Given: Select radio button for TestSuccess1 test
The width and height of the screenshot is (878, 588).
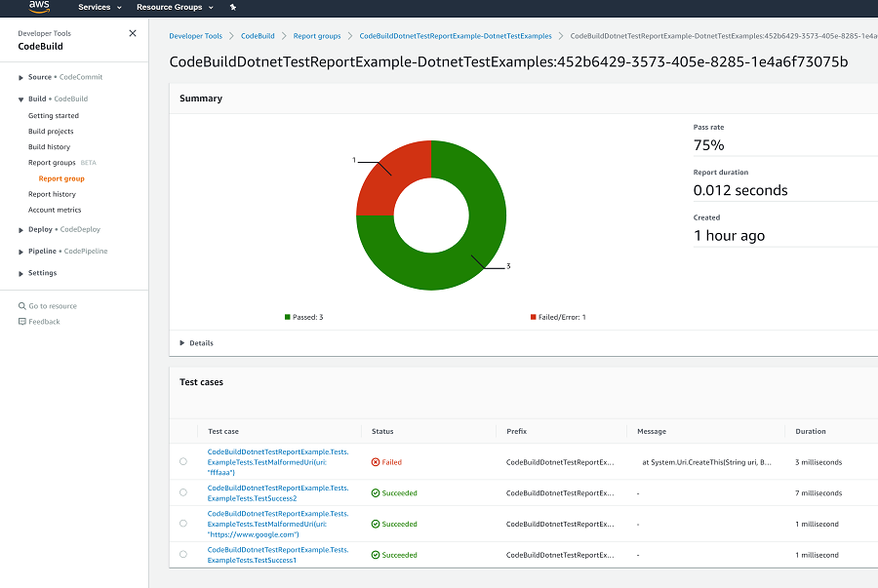Looking at the screenshot, I should point(183,554).
